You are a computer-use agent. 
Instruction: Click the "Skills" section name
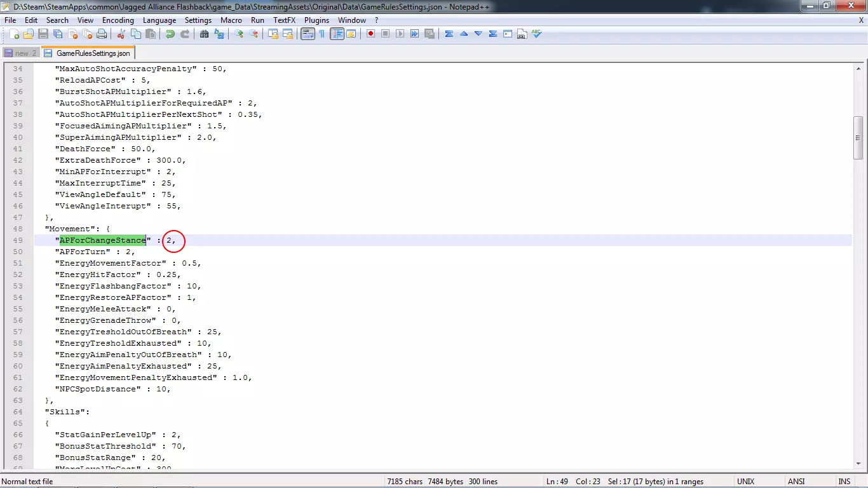67,412
